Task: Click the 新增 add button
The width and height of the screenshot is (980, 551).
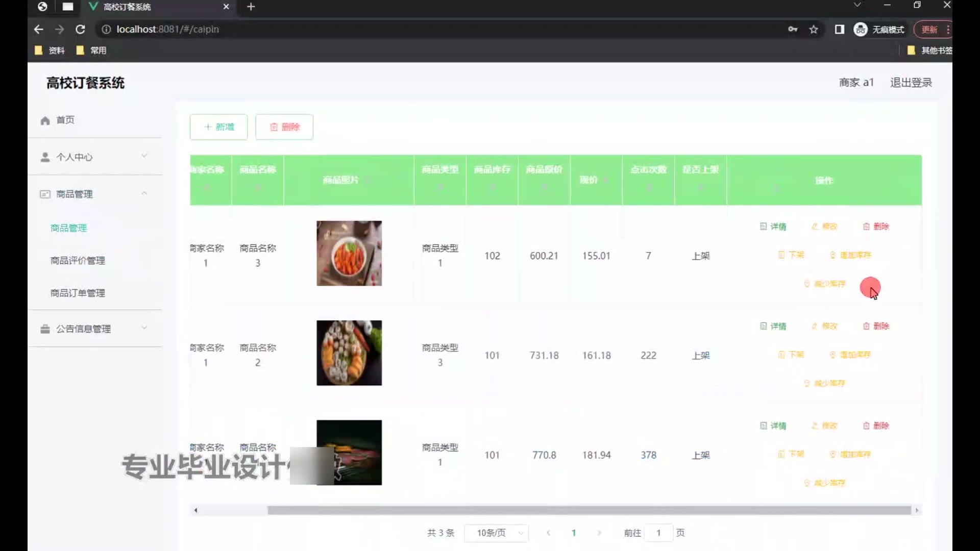Action: tap(218, 127)
